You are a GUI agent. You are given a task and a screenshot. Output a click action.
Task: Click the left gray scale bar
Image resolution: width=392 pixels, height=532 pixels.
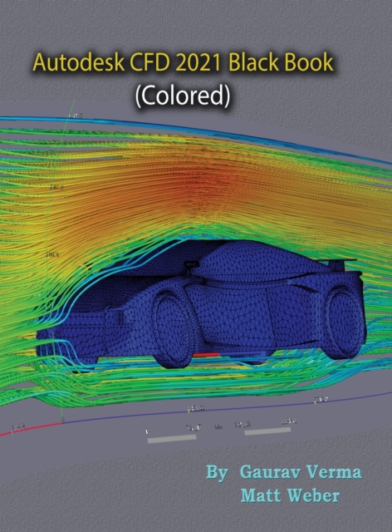(172, 439)
